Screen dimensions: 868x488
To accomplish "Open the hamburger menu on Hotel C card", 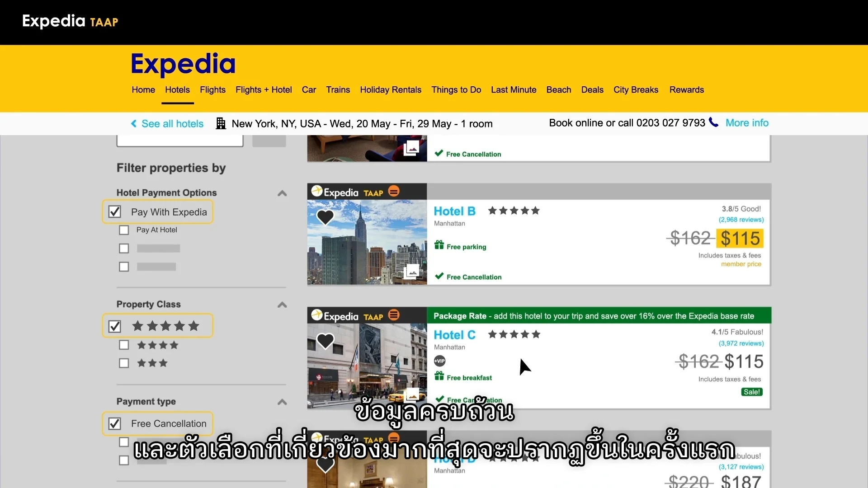I will click(x=393, y=315).
